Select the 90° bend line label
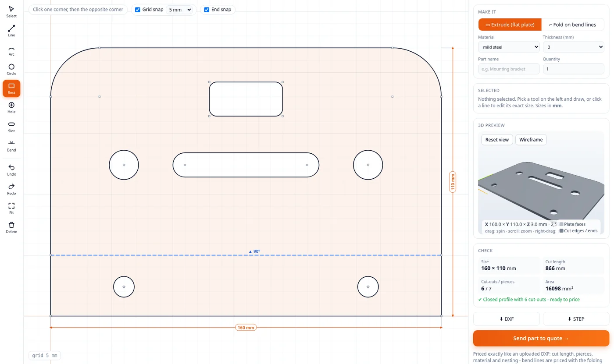Screen dimensions: 614x364 pos(254,251)
